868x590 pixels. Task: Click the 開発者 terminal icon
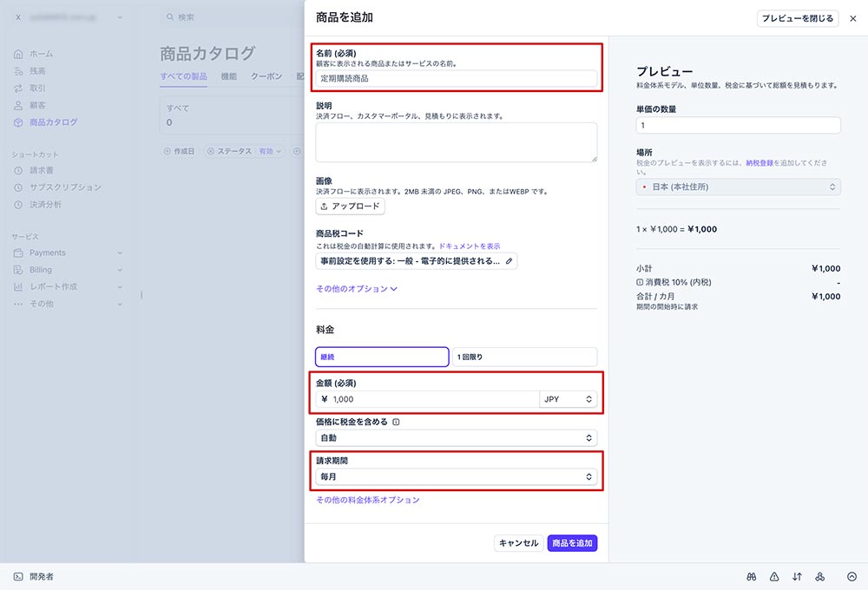pos(18,576)
